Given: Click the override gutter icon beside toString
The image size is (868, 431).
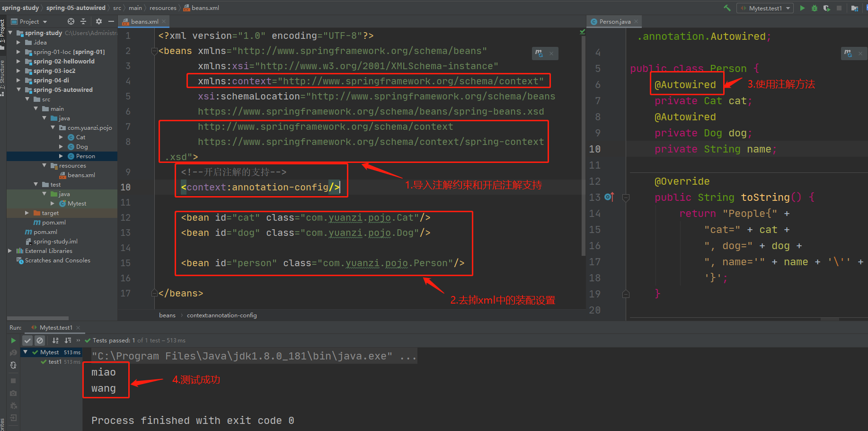Looking at the screenshot, I should pos(609,197).
